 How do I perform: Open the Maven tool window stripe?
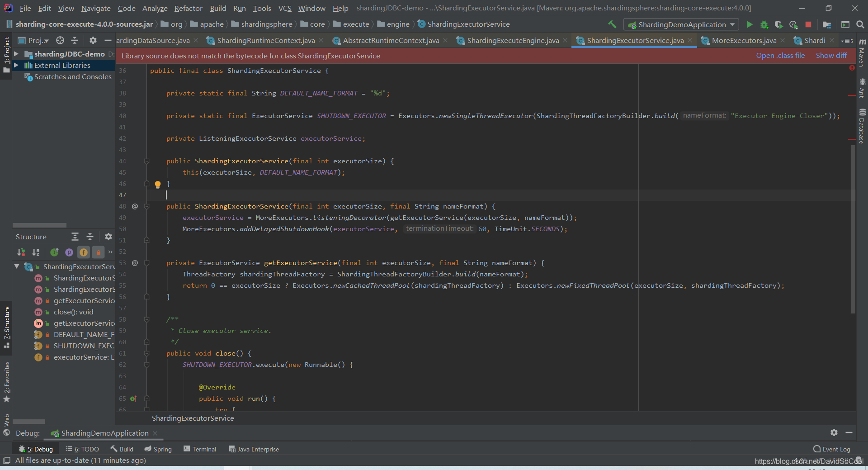tap(862, 52)
